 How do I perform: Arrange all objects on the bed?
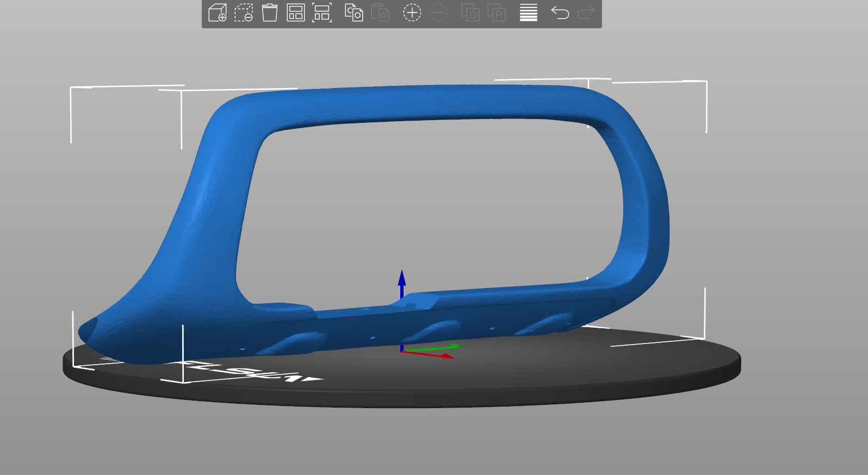pos(296,12)
